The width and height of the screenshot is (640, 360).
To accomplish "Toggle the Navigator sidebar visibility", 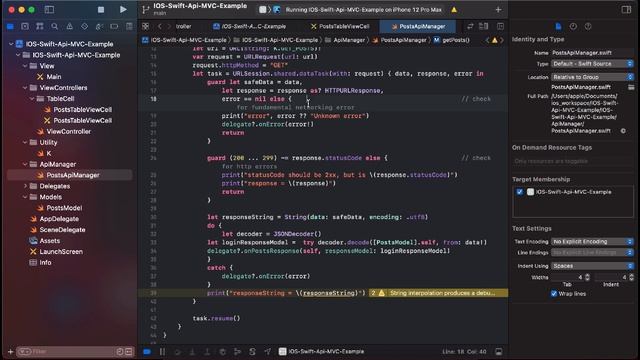I will [49, 9].
